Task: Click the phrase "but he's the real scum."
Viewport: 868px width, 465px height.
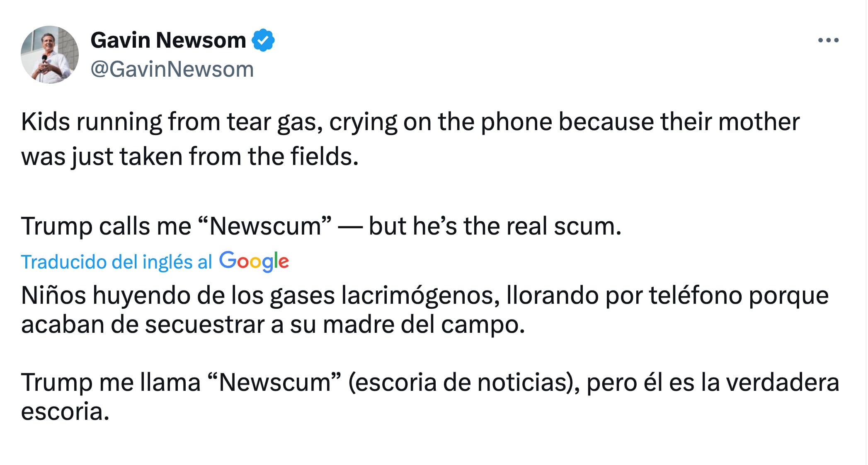Action: 495,226
